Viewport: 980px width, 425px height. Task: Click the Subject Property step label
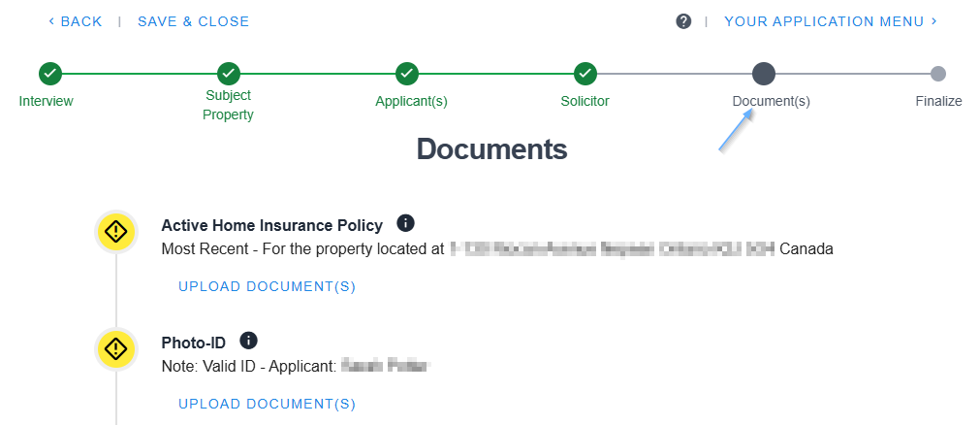228,105
